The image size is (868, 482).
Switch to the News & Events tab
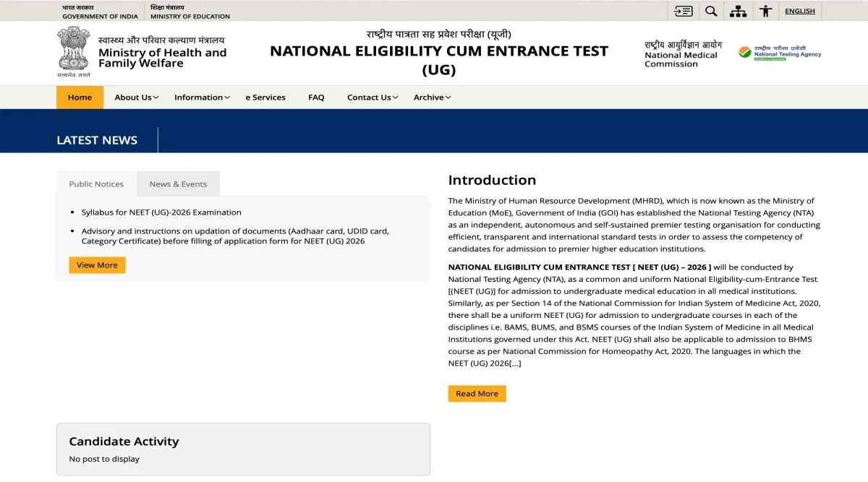pyautogui.click(x=178, y=184)
